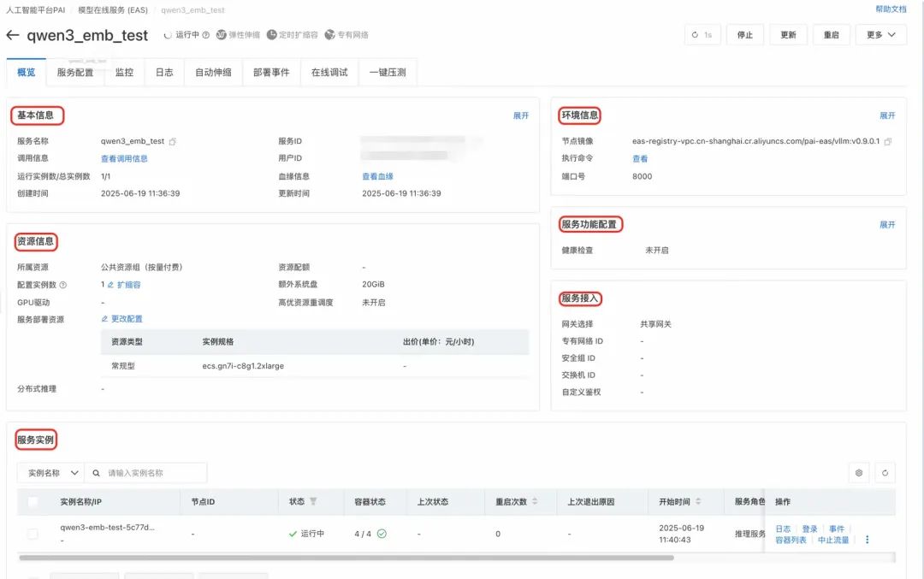Check the select-all checkbox in the instance table header
This screenshot has height=579, width=924.
pos(32,502)
